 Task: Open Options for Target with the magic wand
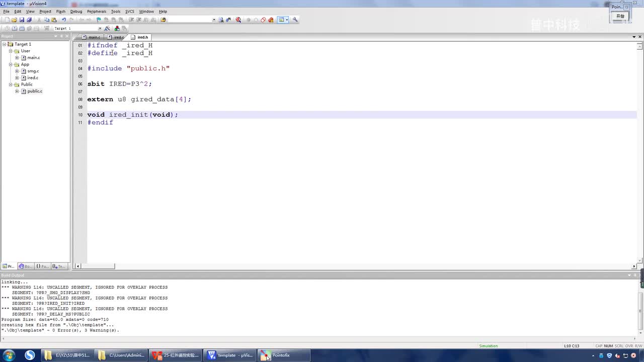(107, 28)
